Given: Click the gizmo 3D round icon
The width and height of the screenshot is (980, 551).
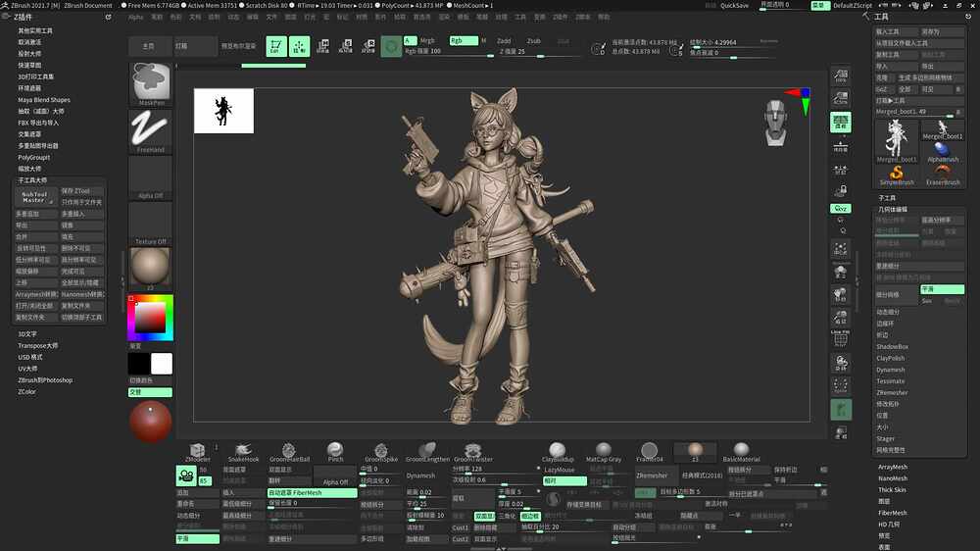Looking at the screenshot, I should [x=391, y=46].
